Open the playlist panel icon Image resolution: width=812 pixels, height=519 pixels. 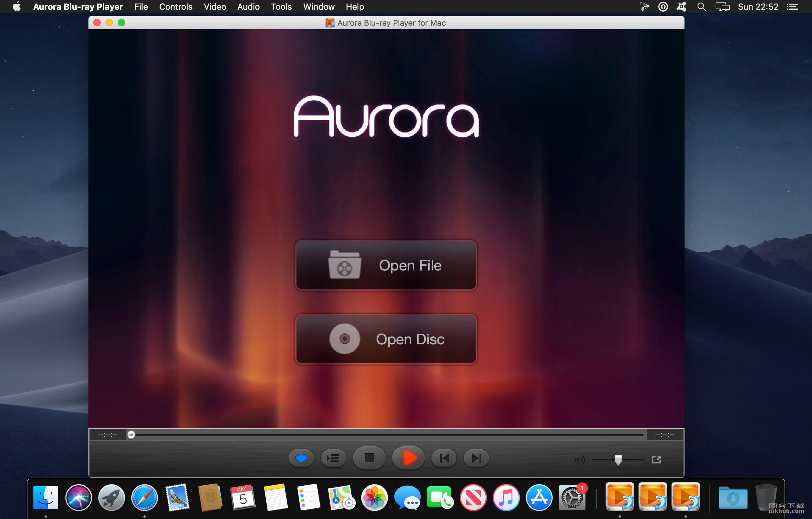333,458
